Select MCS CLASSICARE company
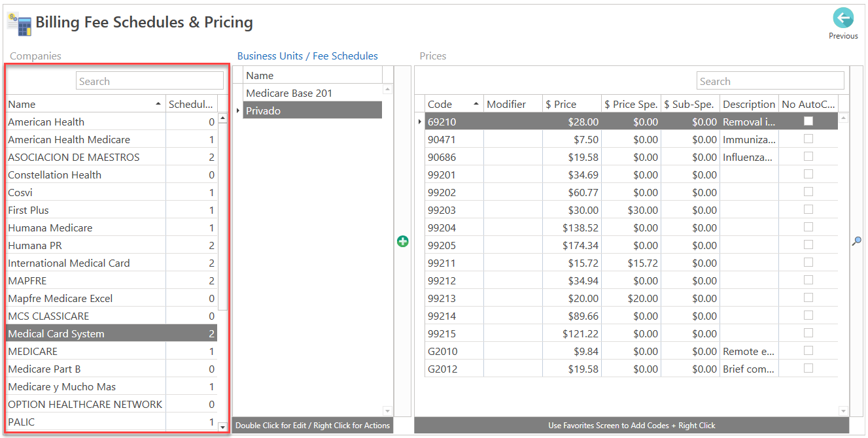 [x=111, y=316]
